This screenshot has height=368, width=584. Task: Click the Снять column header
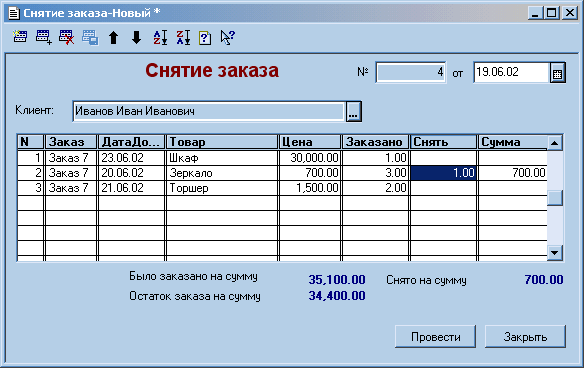click(x=443, y=142)
